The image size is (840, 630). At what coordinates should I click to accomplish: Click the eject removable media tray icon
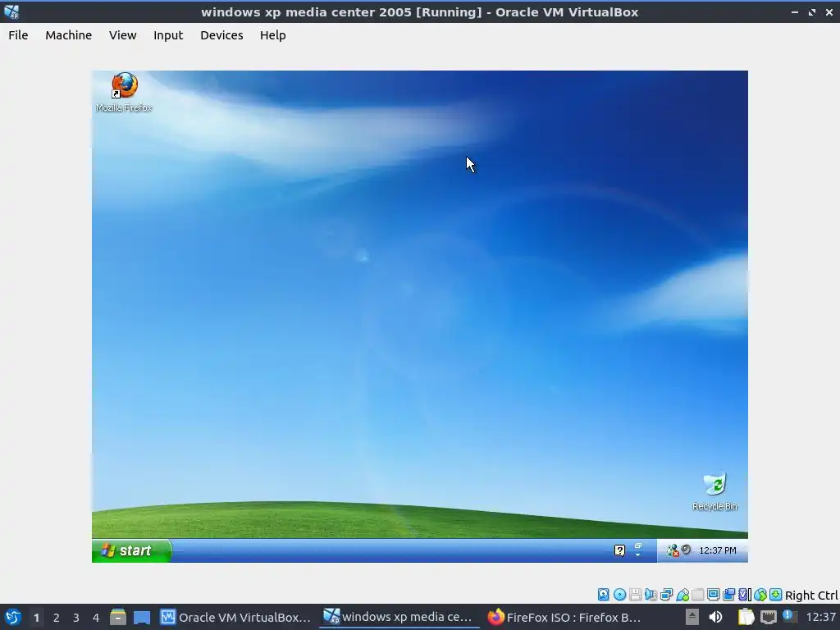(692, 617)
